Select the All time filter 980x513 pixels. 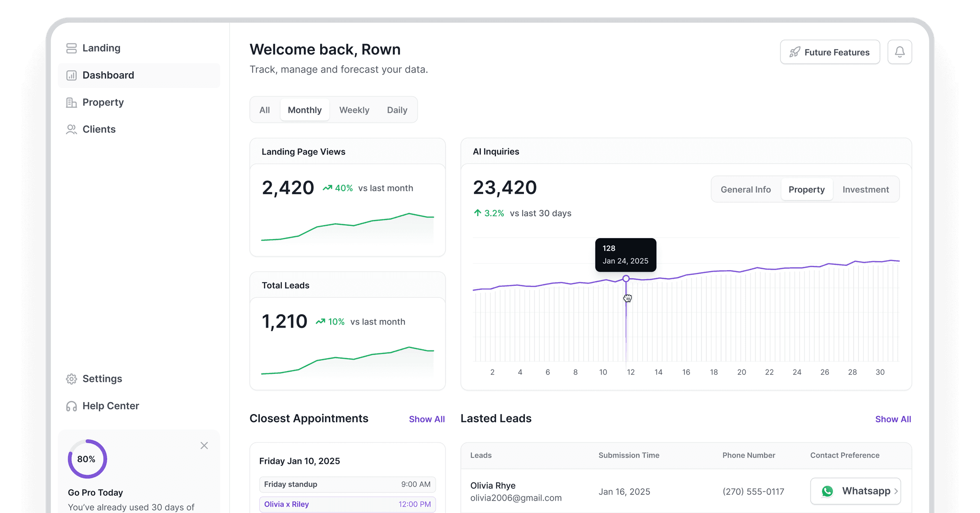[x=265, y=110]
